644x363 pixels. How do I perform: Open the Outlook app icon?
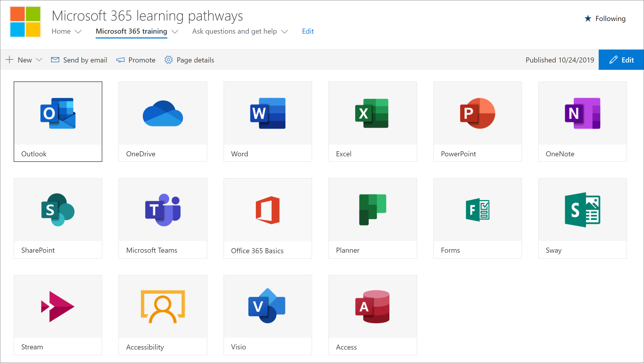58,113
